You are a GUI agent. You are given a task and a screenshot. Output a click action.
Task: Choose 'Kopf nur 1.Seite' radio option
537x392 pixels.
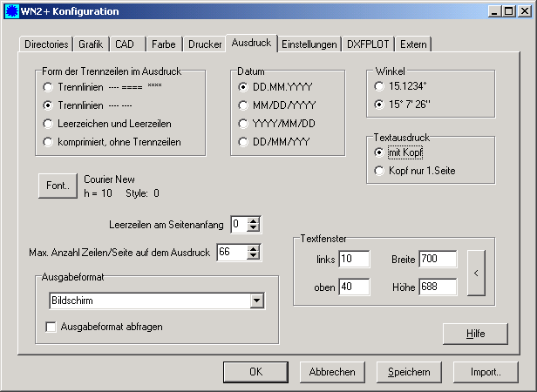pyautogui.click(x=378, y=171)
